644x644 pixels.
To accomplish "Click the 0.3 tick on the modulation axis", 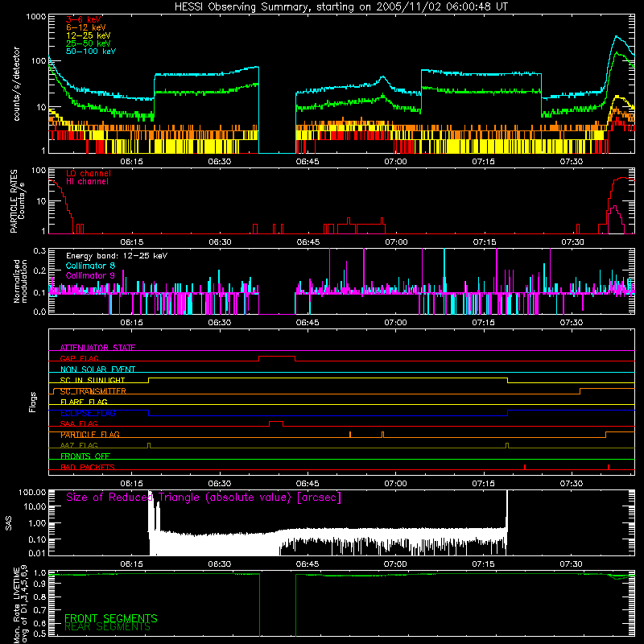I will coord(39,250).
